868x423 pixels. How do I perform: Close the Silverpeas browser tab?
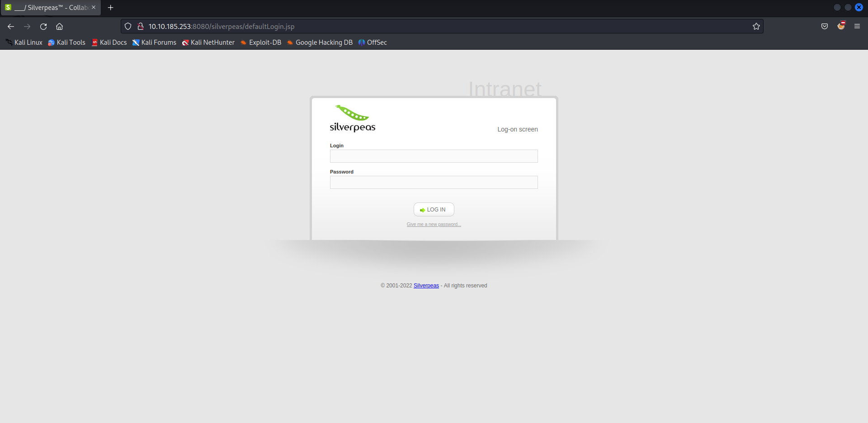point(94,8)
